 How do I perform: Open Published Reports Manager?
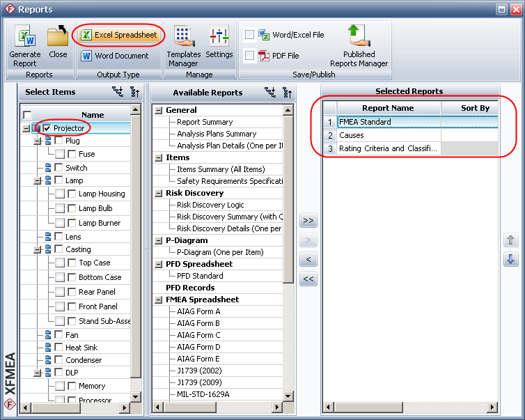click(x=359, y=38)
